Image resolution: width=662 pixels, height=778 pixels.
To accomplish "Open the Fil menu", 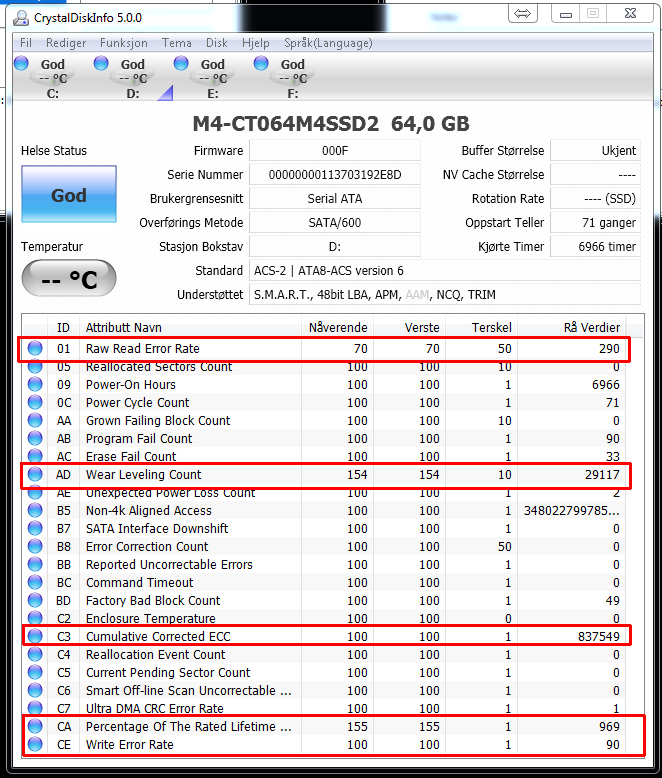I will click(26, 43).
